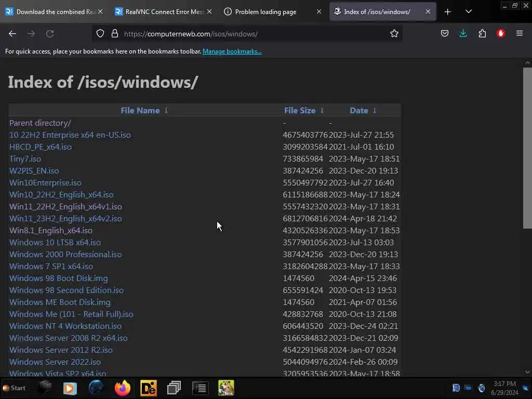
Task: Close the 'Problem loading page' tab
Action: tap(319, 11)
